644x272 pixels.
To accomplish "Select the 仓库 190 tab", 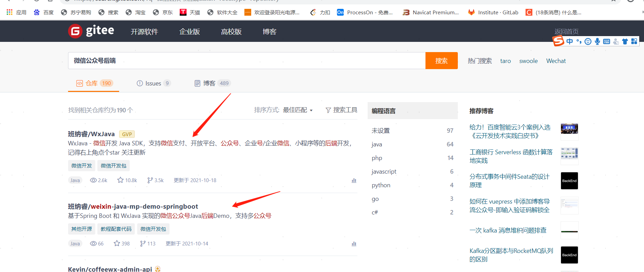I will click(x=94, y=83).
